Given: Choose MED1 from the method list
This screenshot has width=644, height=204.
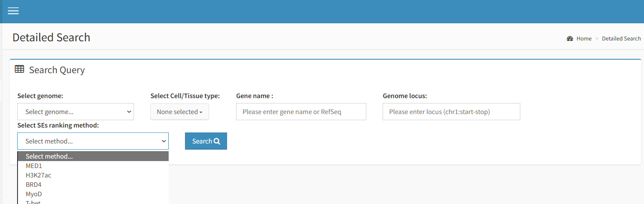Looking at the screenshot, I should coord(34,166).
